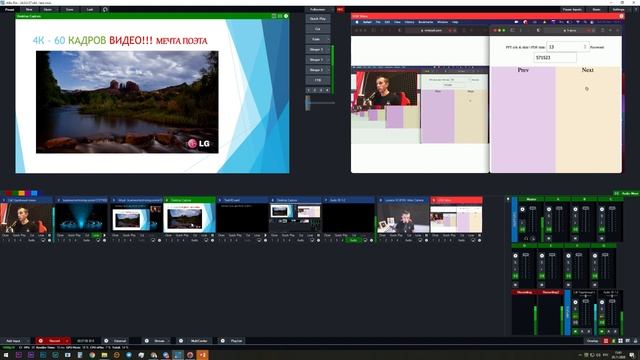Open Settings in the top right
Screen dimensions: 640x360
click(x=618, y=9)
